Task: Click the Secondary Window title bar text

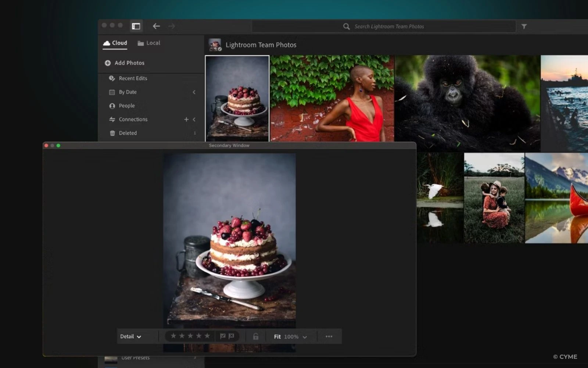Action: [x=229, y=145]
